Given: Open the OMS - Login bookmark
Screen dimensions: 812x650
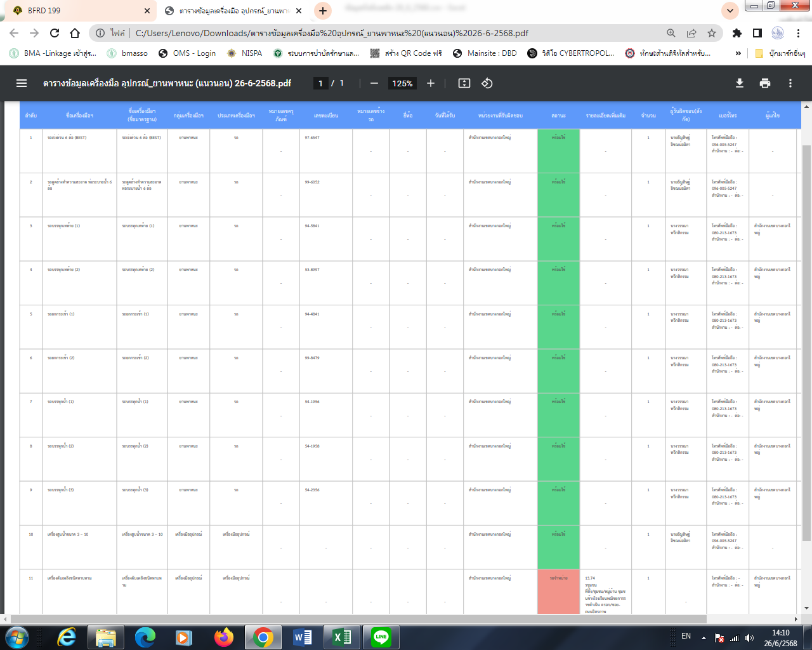Looking at the screenshot, I should coord(187,53).
